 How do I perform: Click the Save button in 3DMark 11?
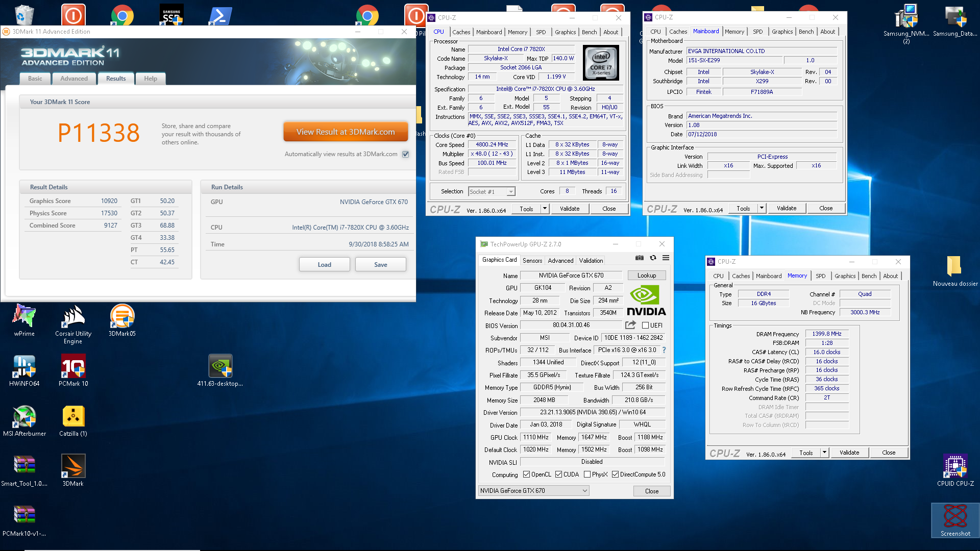point(381,265)
